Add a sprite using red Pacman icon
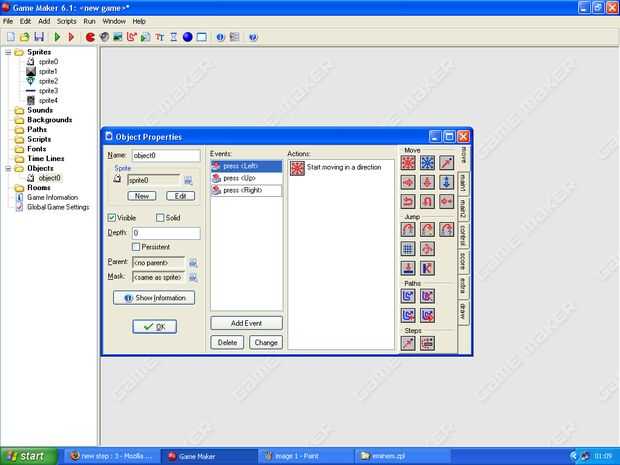Screen dimensions: 620x465 point(90,37)
